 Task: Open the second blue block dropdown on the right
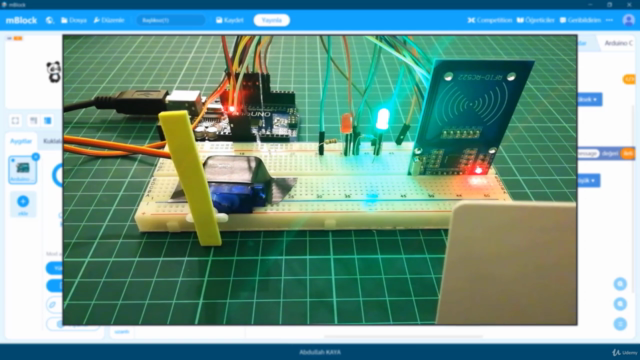(588, 180)
